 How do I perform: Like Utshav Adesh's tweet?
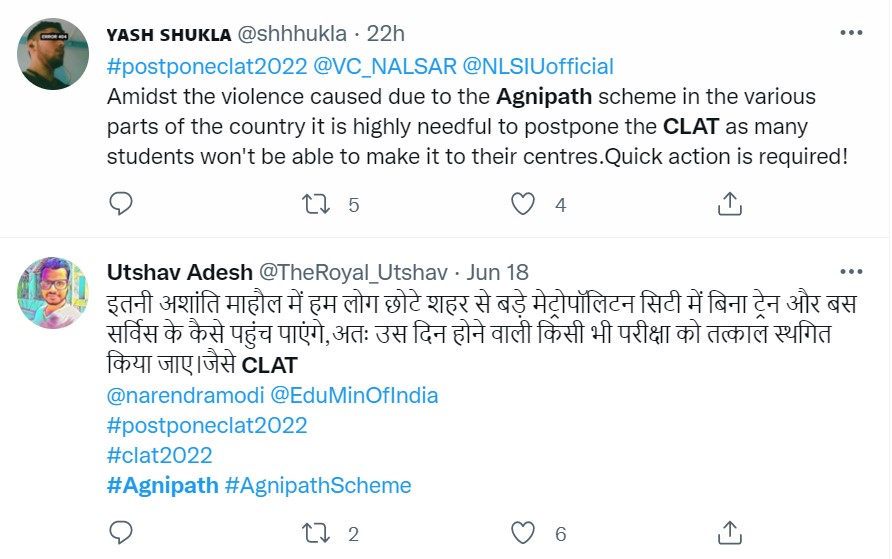tap(523, 533)
